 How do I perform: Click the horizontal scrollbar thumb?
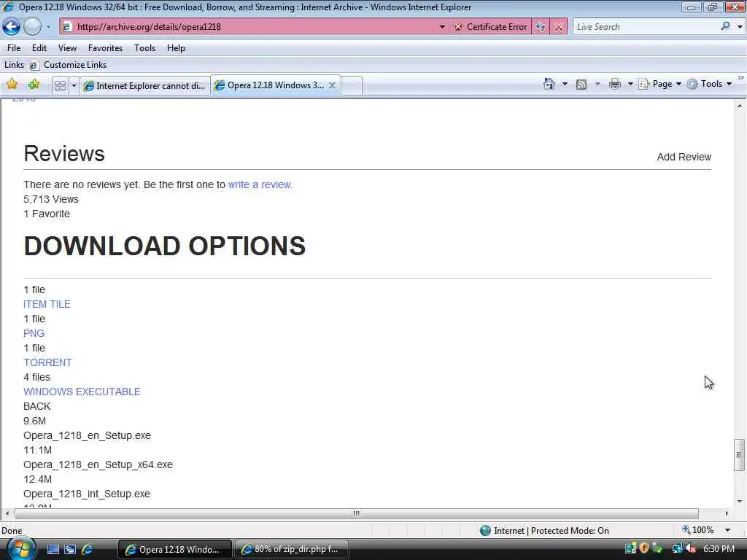click(x=356, y=513)
